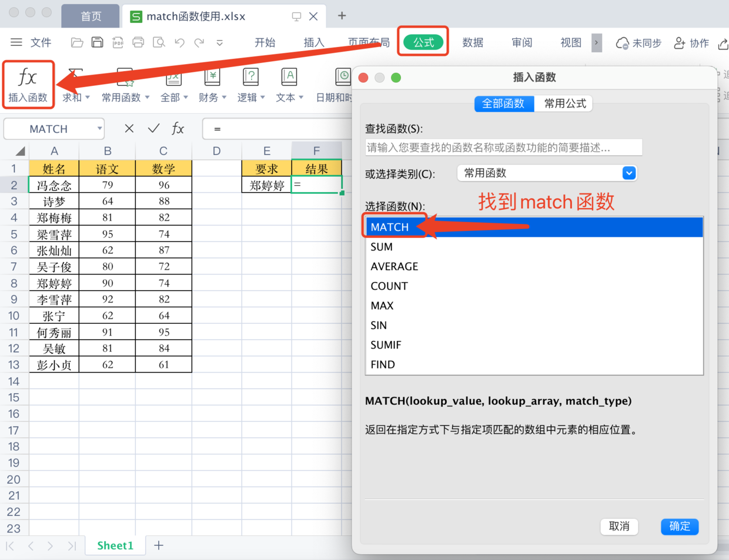Viewport: 729px width, 560px height.
Task: Close the match函数使用.xlsx tab
Action: click(313, 16)
